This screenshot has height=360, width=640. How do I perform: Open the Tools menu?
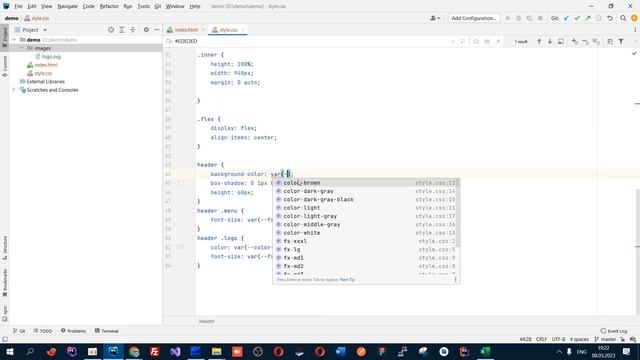pyautogui.click(x=143, y=7)
